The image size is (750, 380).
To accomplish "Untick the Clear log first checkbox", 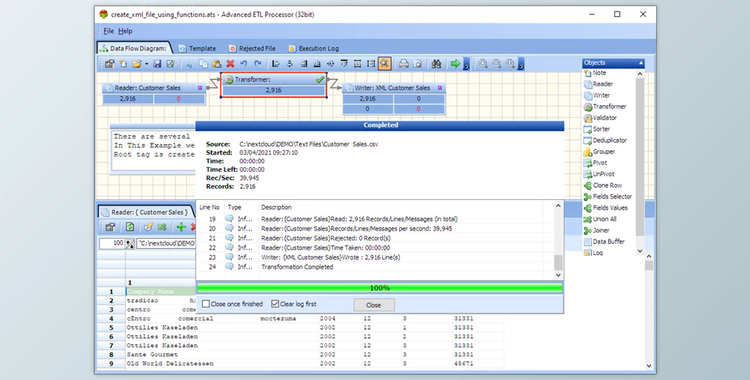I will [x=275, y=304].
